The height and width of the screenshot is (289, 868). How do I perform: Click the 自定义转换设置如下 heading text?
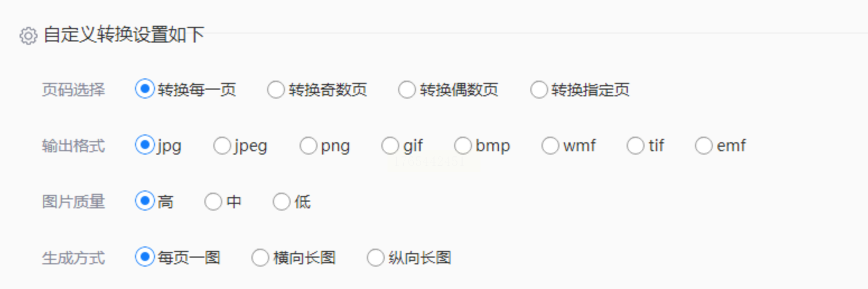124,35
